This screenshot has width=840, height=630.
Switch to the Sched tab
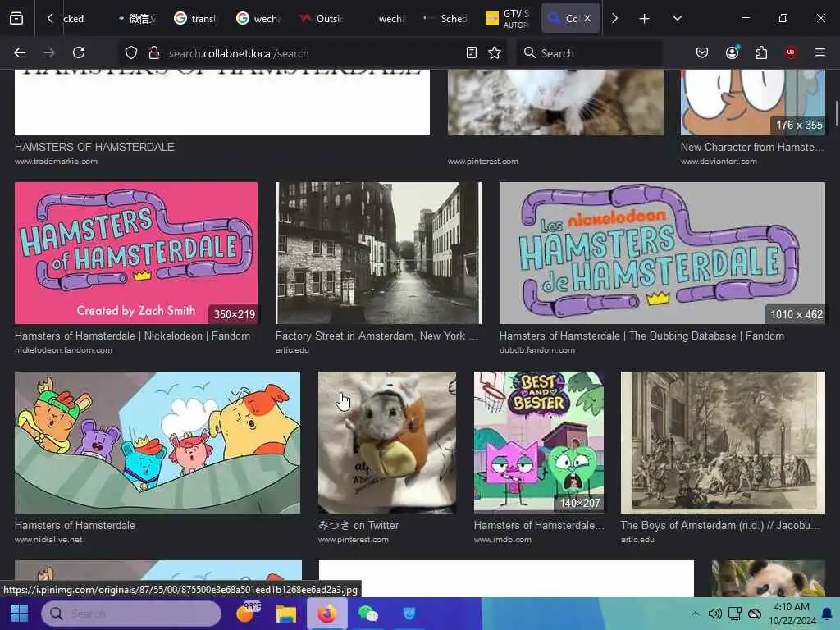(x=445, y=19)
